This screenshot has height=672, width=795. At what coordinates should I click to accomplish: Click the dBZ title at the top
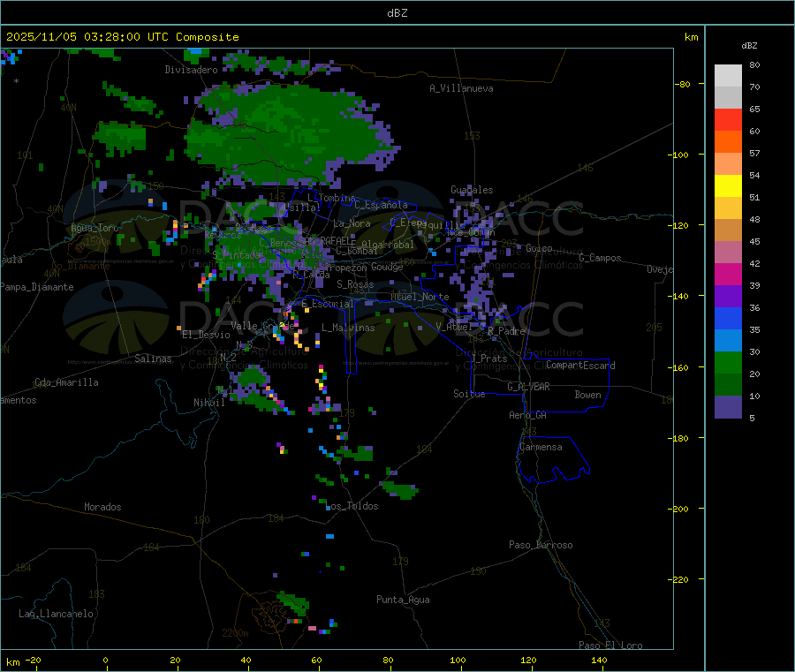pos(397,13)
